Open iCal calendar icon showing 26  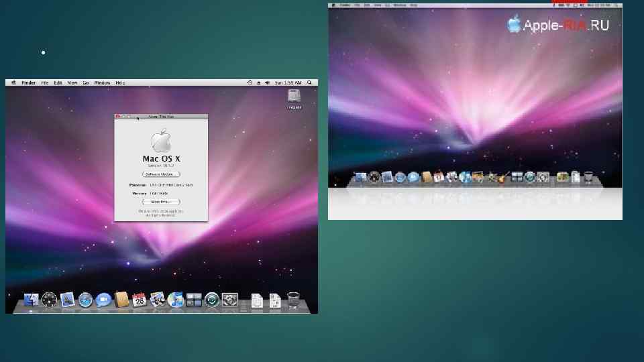click(x=140, y=300)
